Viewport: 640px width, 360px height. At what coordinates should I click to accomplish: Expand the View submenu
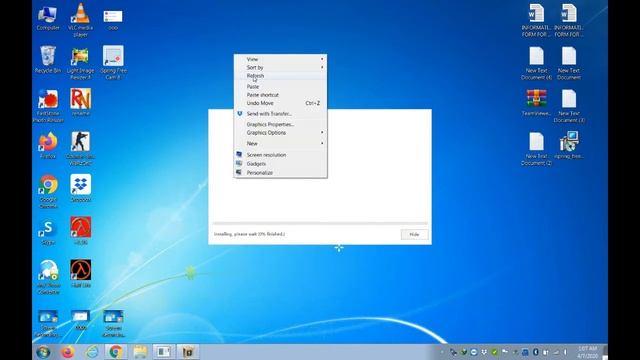click(280, 59)
